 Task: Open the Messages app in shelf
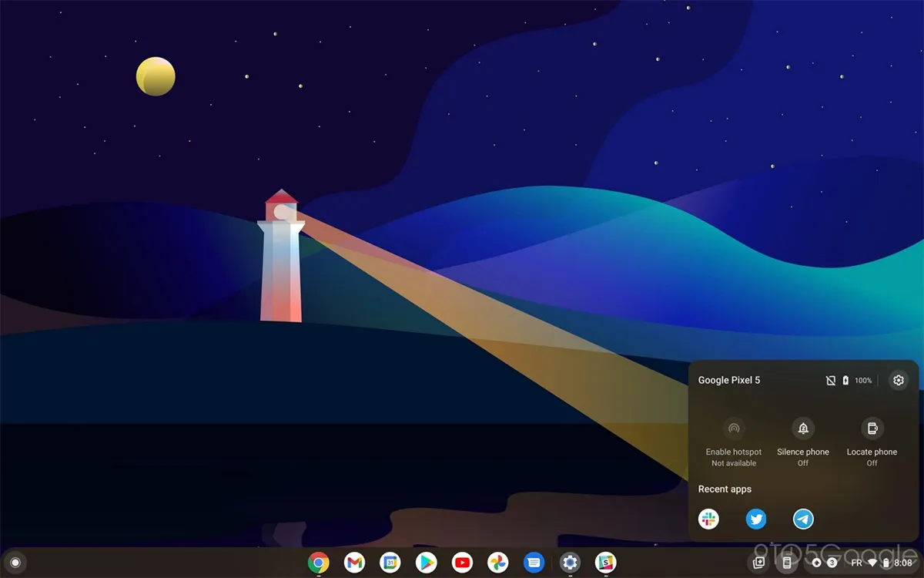(534, 563)
